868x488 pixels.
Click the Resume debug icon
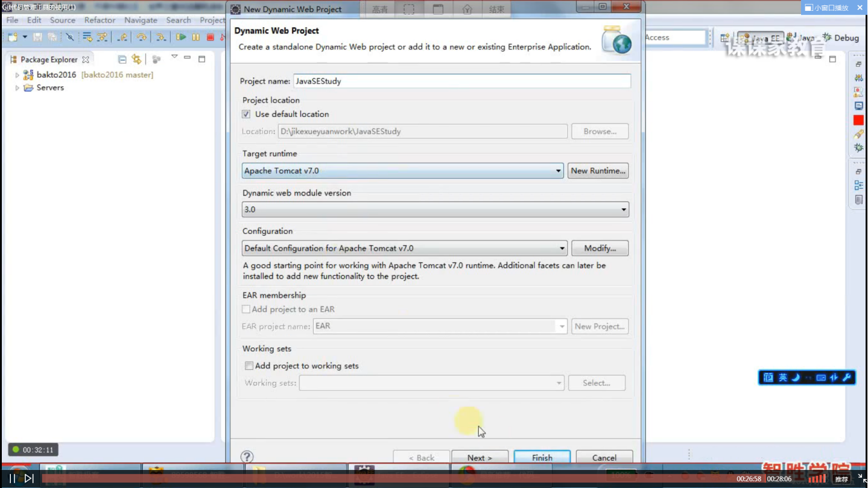(x=181, y=37)
